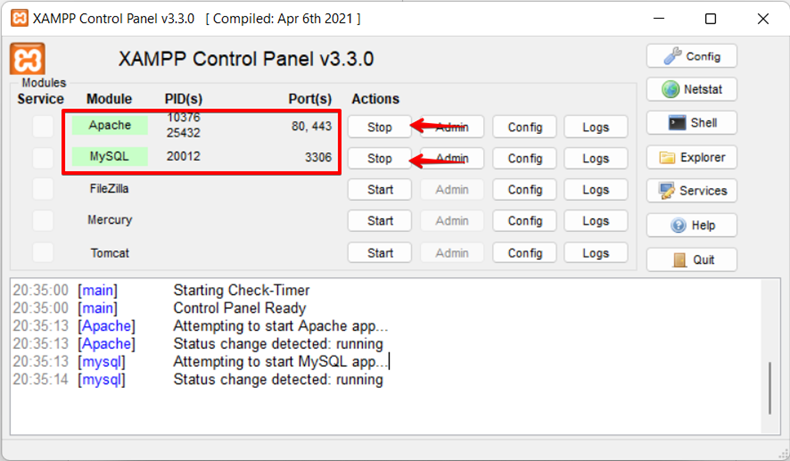Viewport: 790px width, 461px height.
Task: Toggle the Mercury service checkbox
Action: pyautogui.click(x=43, y=220)
